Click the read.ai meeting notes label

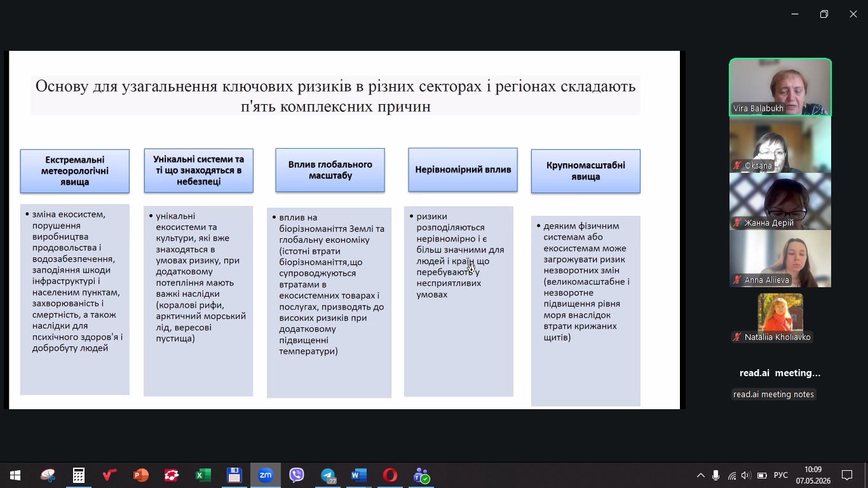pos(773,395)
